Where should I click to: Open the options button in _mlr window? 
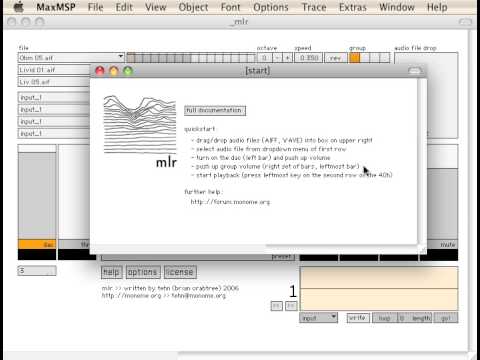click(143, 272)
